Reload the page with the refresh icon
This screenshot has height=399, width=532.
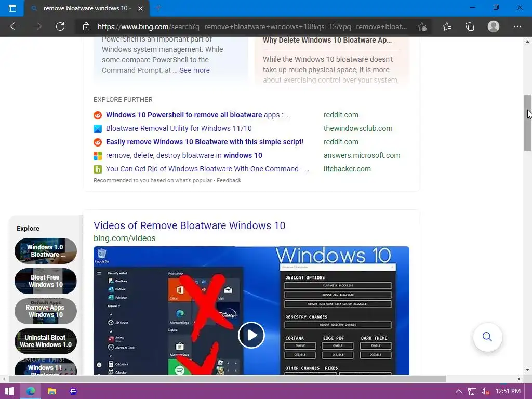(x=60, y=26)
